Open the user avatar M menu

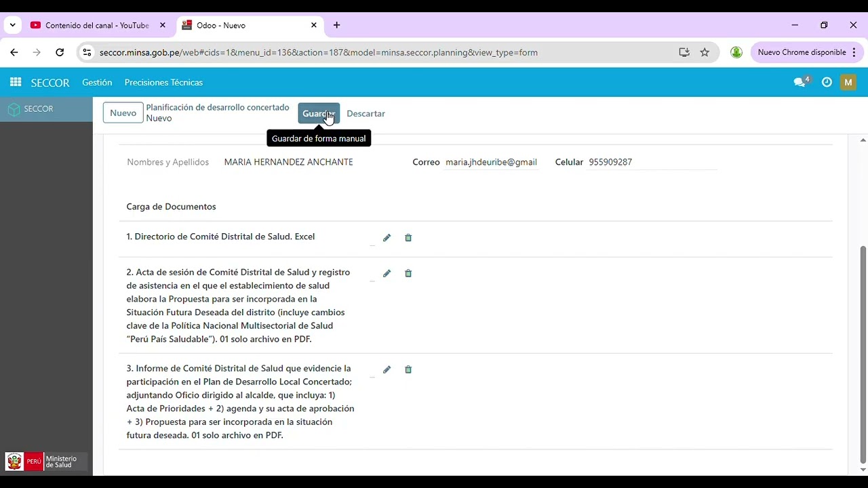click(848, 83)
